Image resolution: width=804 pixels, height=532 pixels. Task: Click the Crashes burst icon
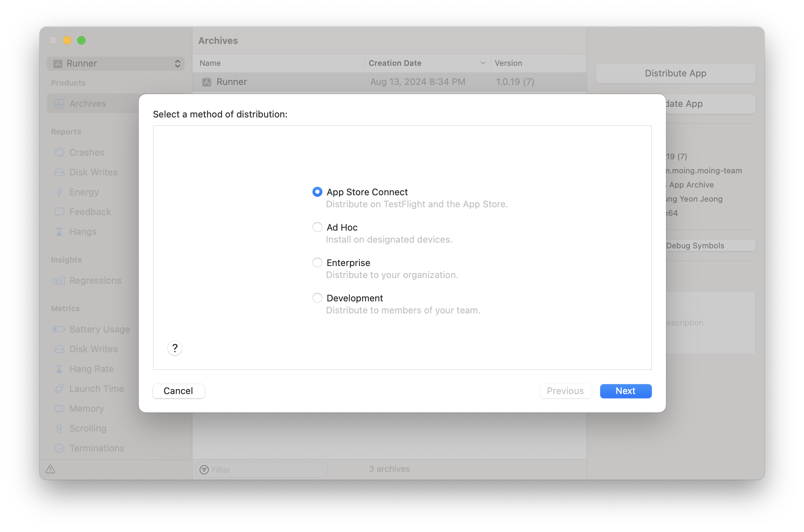click(59, 152)
